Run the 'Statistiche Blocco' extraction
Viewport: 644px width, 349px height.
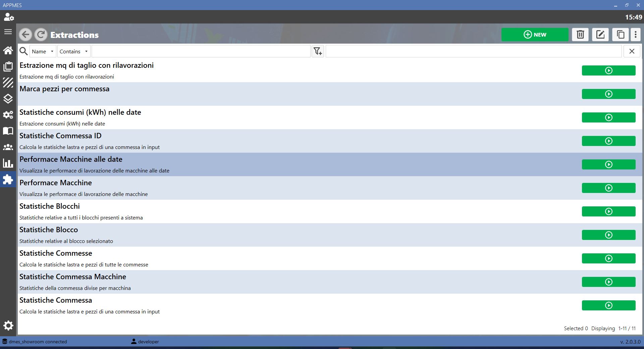[x=609, y=235]
